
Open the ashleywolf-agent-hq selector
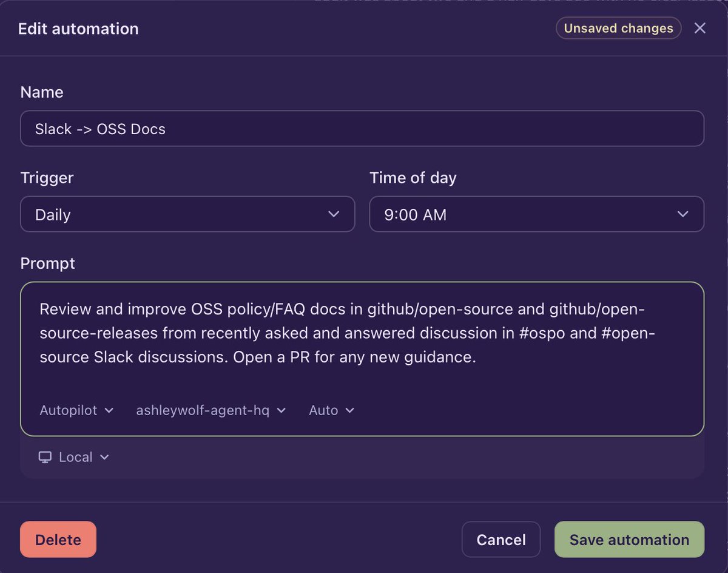211,410
